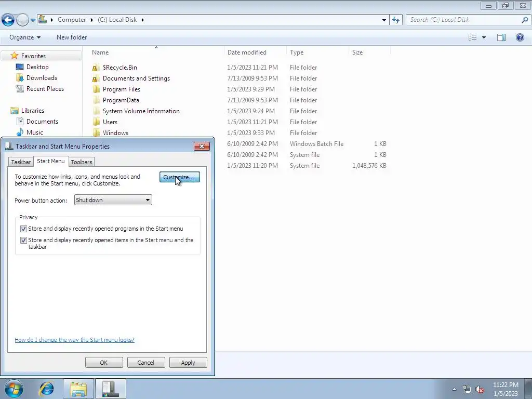Select the Windows folder icon
Screen dimensions: 532x399
point(96,132)
